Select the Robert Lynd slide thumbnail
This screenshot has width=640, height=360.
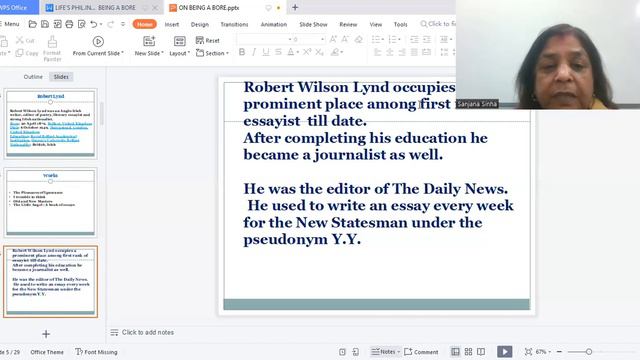click(51, 124)
